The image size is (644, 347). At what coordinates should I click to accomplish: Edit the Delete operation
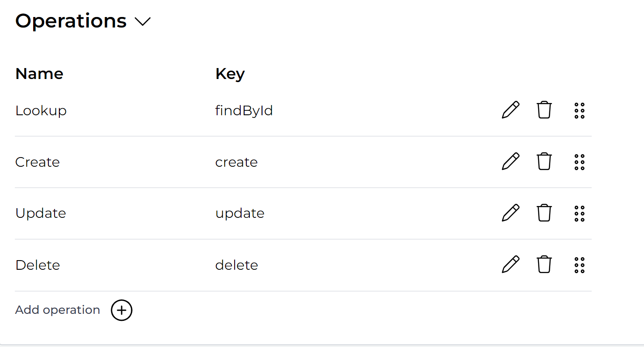pyautogui.click(x=510, y=264)
